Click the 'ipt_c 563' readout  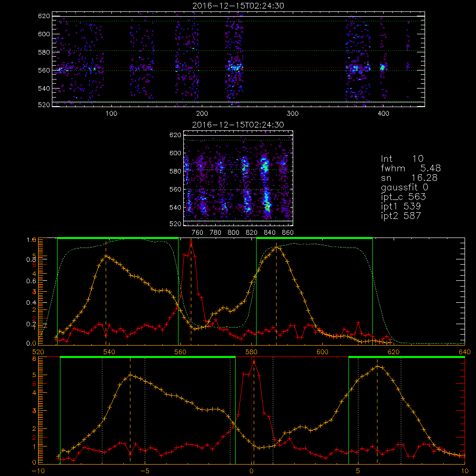(404, 197)
